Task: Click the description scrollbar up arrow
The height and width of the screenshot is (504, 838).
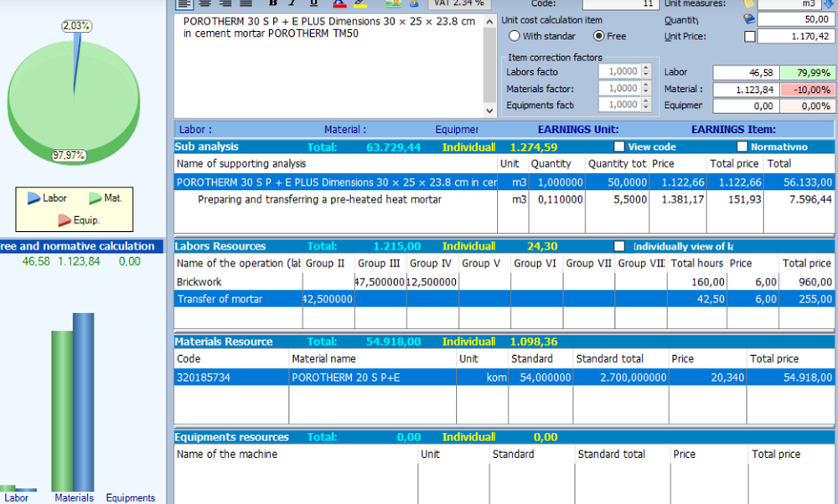Action: click(x=489, y=22)
